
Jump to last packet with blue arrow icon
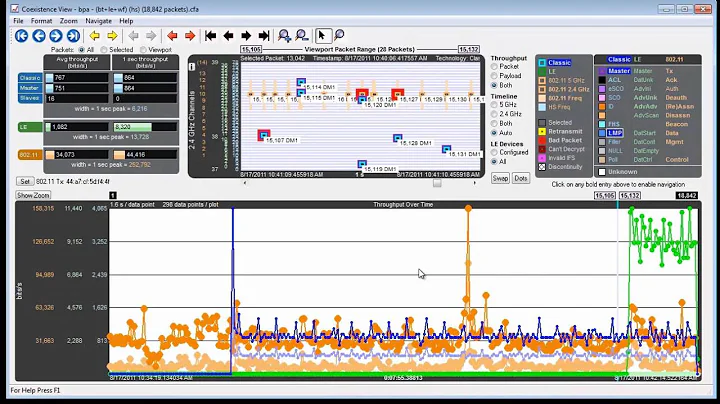tap(73, 36)
